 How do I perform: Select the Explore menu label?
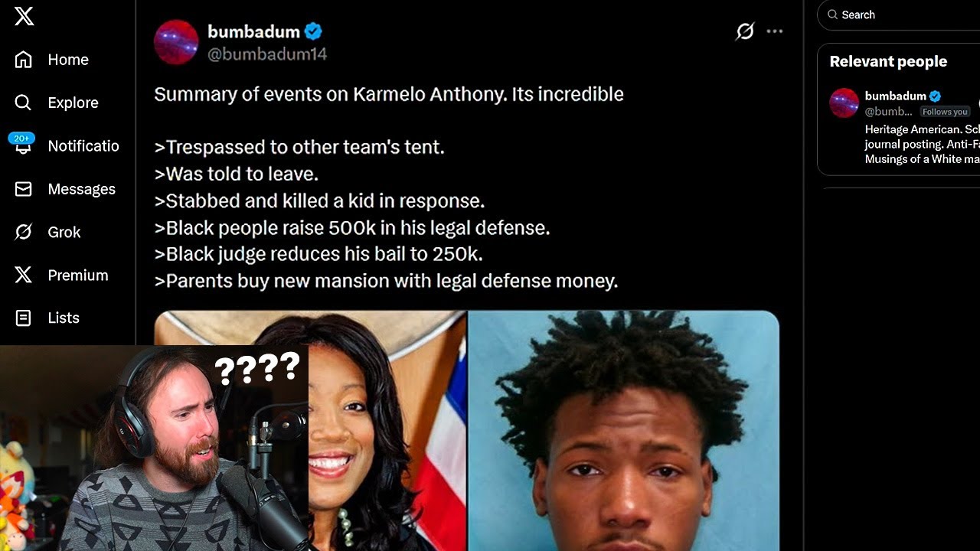73,103
